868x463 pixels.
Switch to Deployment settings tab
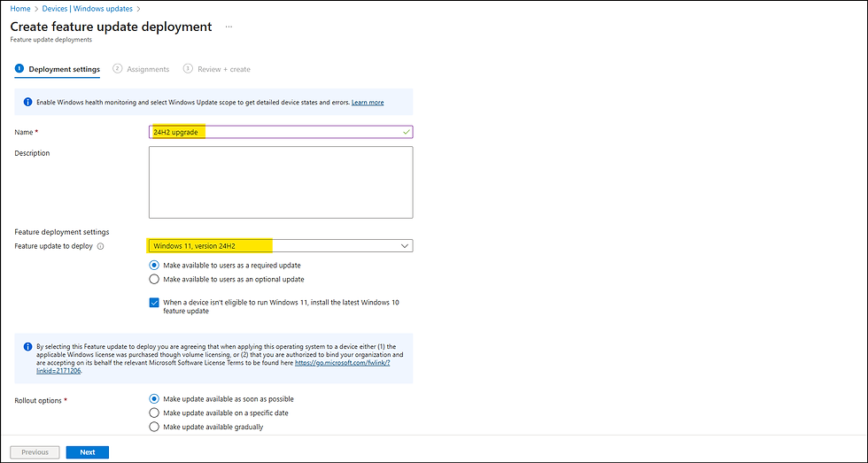[x=58, y=69]
